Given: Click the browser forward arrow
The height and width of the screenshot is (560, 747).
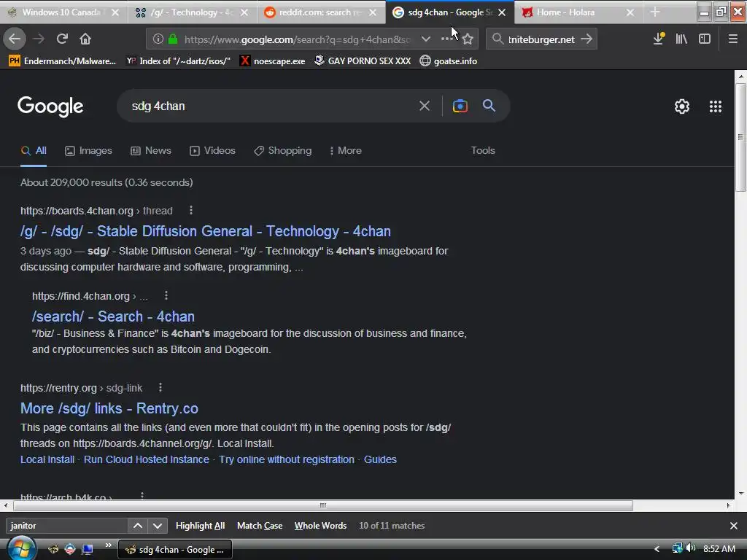Looking at the screenshot, I should (x=38, y=39).
